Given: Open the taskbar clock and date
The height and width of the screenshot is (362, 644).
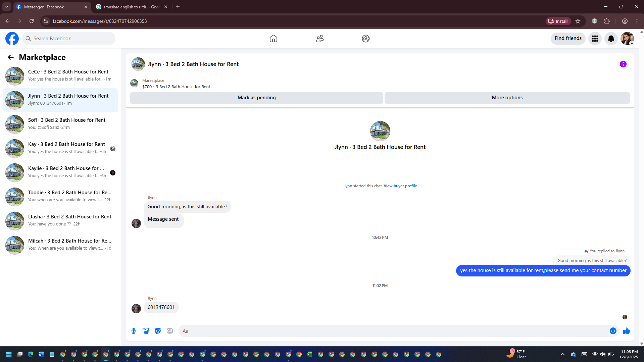Looking at the screenshot, I should (x=629, y=354).
